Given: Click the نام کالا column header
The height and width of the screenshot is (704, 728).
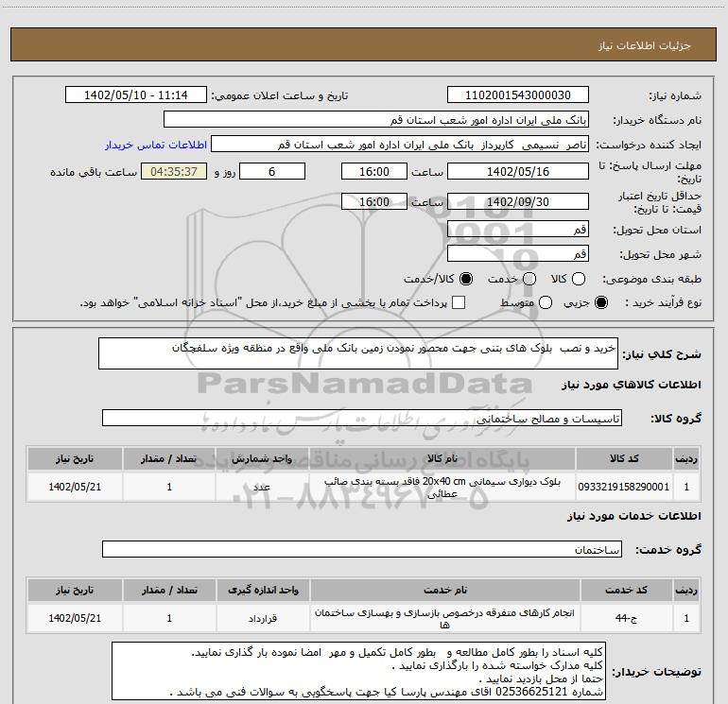Looking at the screenshot, I should click(442, 458).
